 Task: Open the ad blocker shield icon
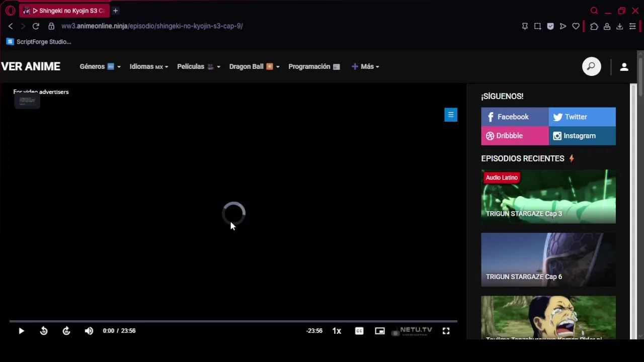pos(550,26)
